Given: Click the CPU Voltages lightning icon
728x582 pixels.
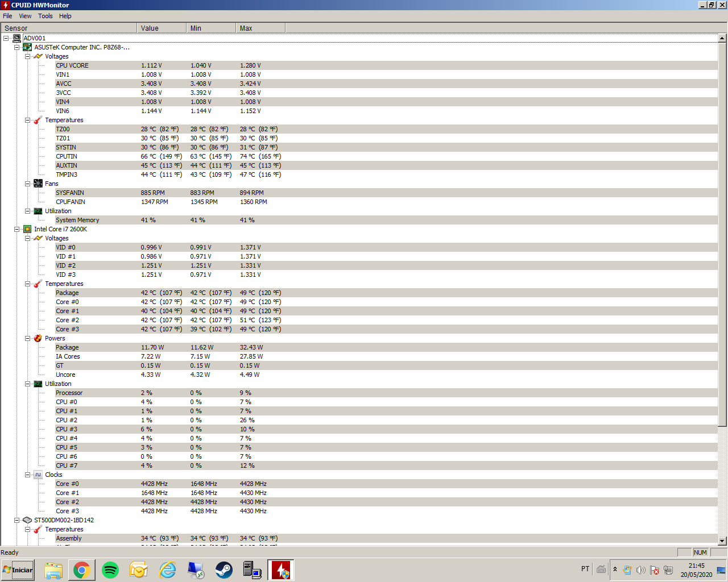Looking at the screenshot, I should click(x=38, y=238).
